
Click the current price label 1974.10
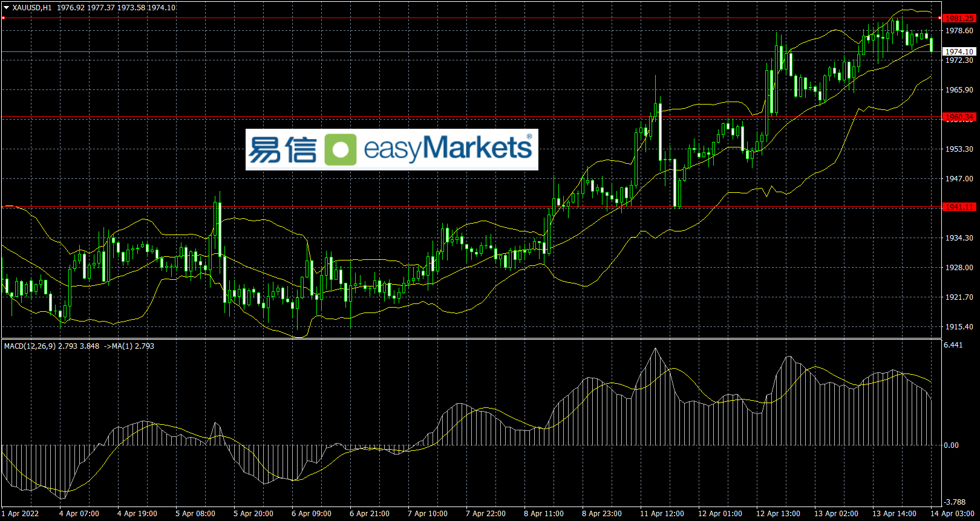click(959, 52)
